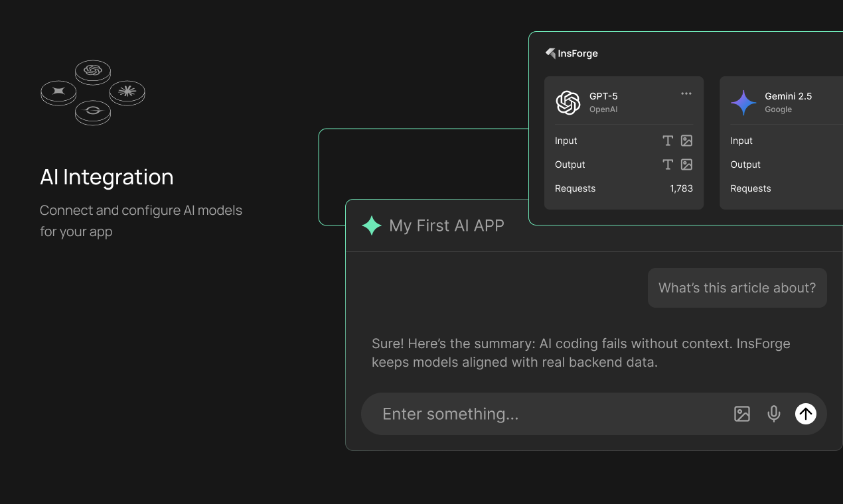Screen dimensions: 843x504
Task: Click the "Sure! Here's the summary" reply text
Action: [581, 353]
